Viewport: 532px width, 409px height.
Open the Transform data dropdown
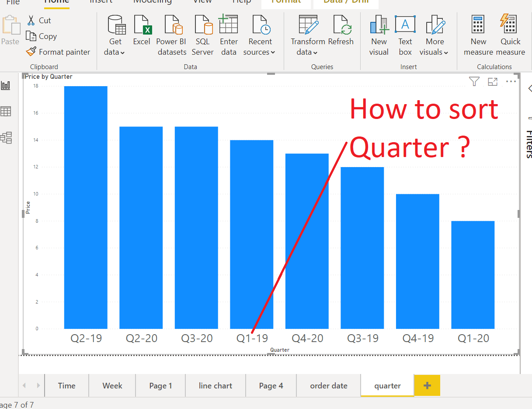click(x=308, y=36)
